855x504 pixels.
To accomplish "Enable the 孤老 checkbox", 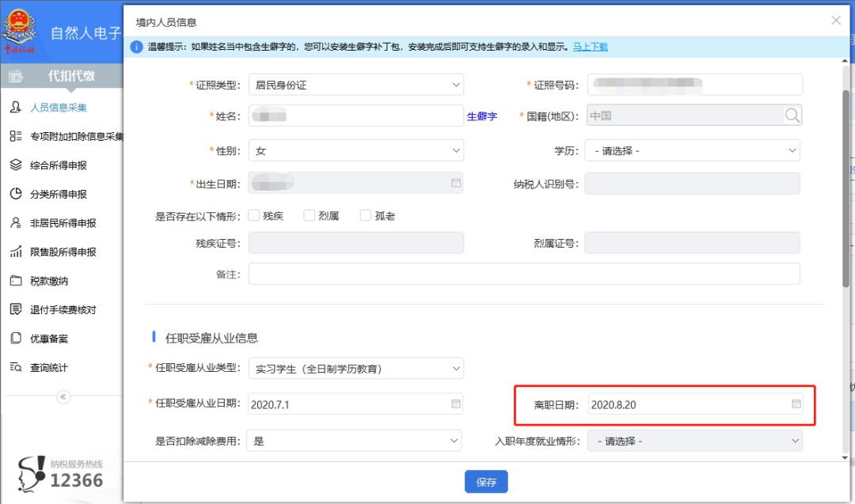I will (x=366, y=215).
